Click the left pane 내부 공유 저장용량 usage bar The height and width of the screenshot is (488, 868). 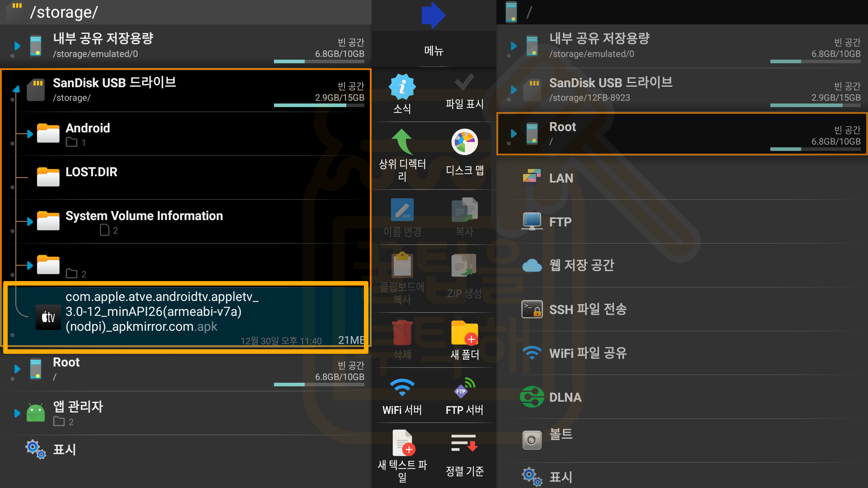pos(319,61)
